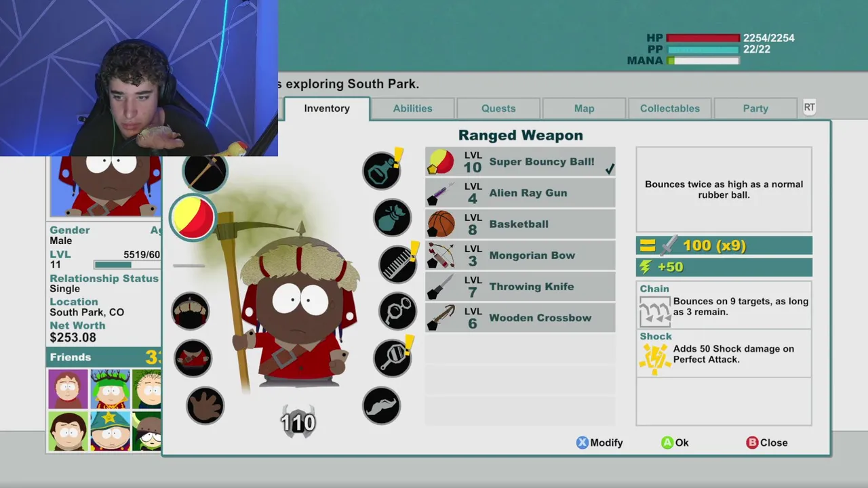This screenshot has width=868, height=488.
Task: Open the hand mirror makeup slot
Action: (x=392, y=358)
